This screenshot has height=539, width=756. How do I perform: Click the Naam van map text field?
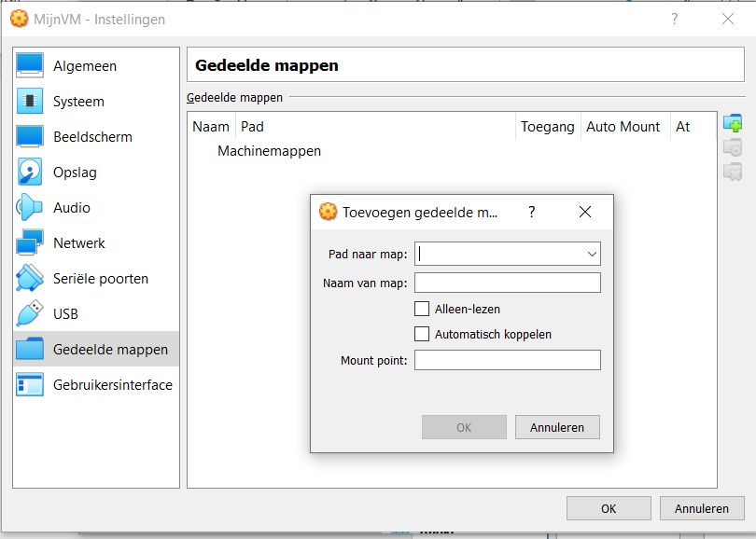[x=507, y=283]
